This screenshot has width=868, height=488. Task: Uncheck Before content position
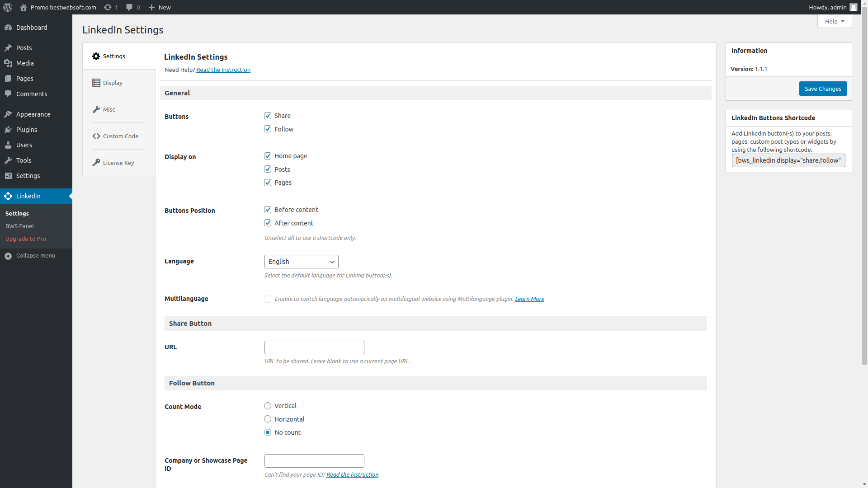(x=268, y=210)
